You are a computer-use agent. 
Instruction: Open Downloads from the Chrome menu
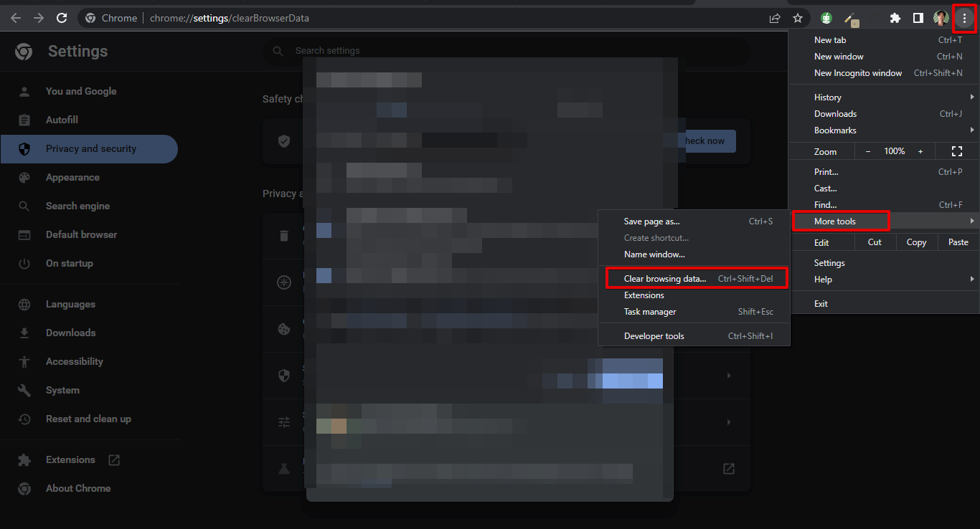(x=885, y=114)
